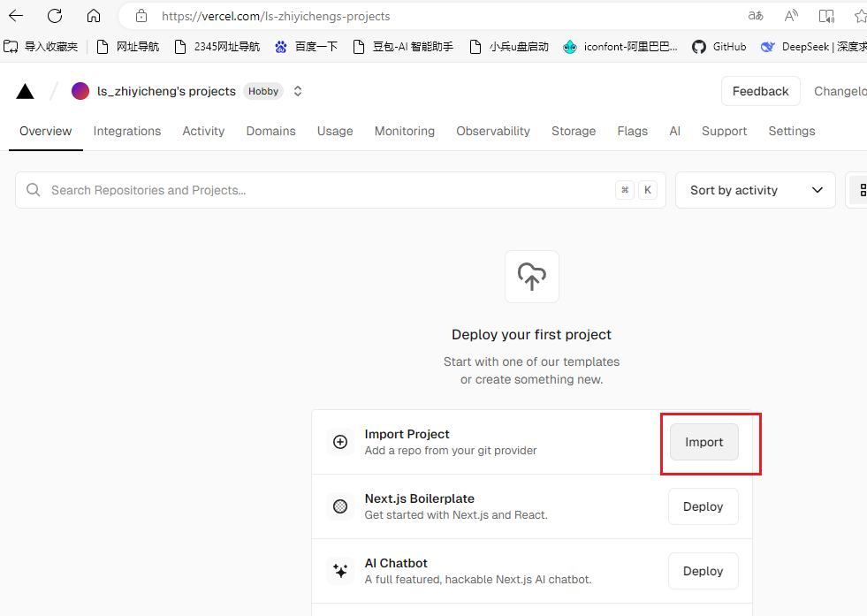Click the ls_zhiyicheng team avatar circle

[80, 91]
